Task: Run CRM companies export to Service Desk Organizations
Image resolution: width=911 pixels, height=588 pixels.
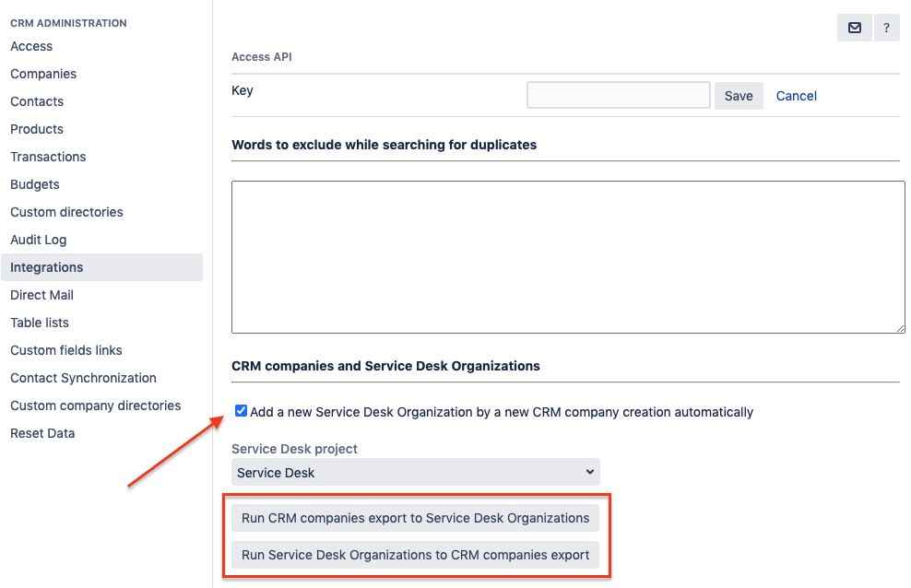Action: 416,518
